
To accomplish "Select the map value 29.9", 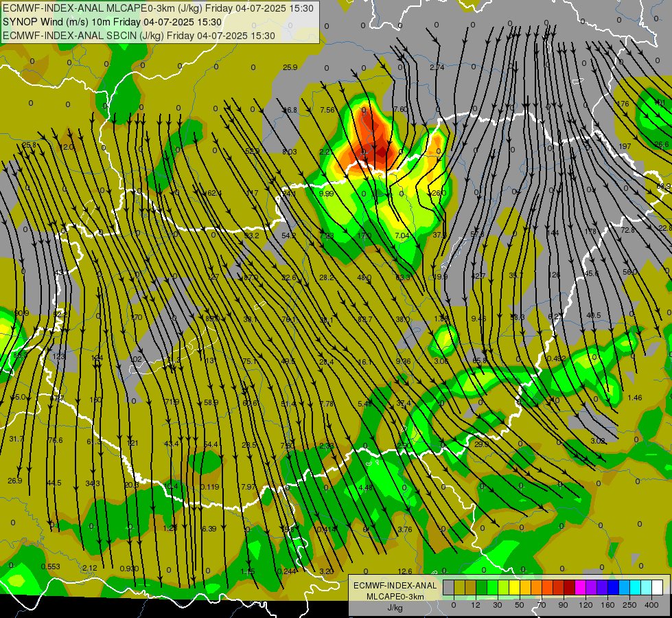I will 481,444.
